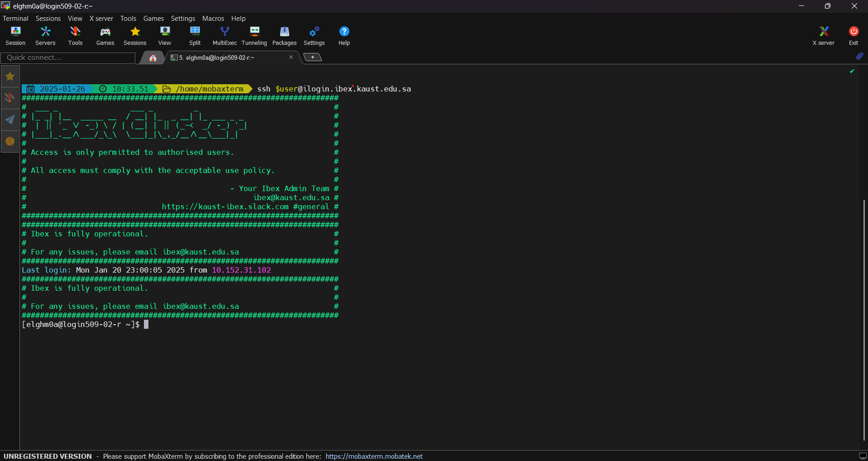Open the MultiExec tool
Viewport: 868px width, 461px height.
coord(224,35)
